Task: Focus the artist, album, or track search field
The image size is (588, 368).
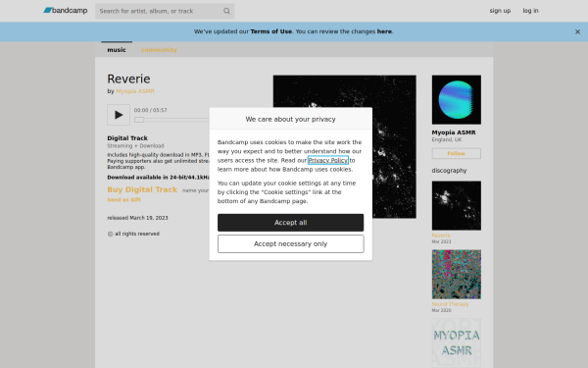Action: pyautogui.click(x=165, y=11)
